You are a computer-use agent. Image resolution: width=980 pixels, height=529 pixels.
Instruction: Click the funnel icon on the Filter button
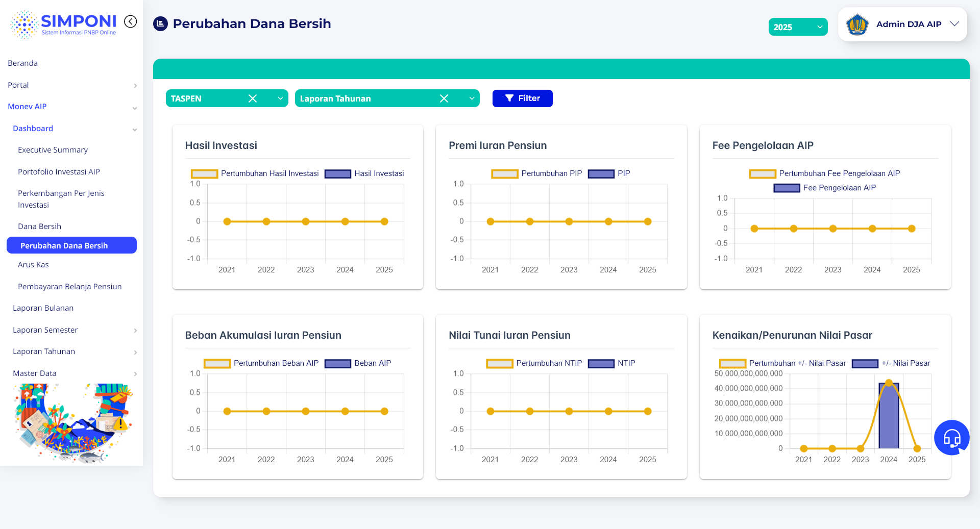[509, 98]
